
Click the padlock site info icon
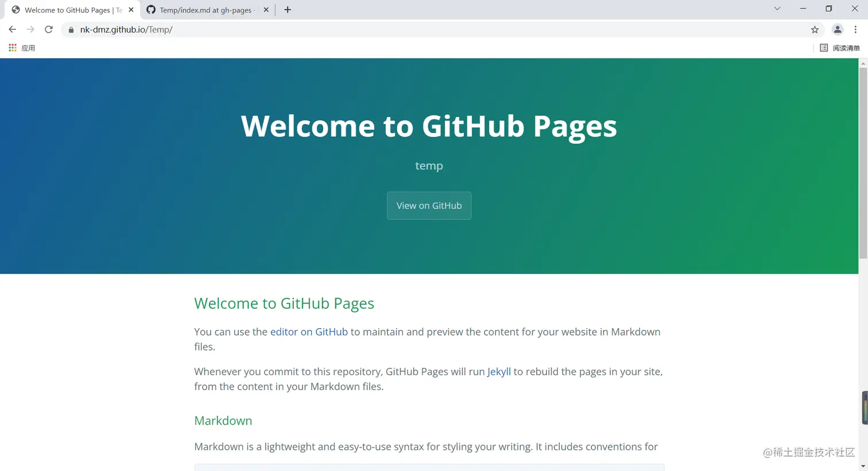tap(71, 30)
